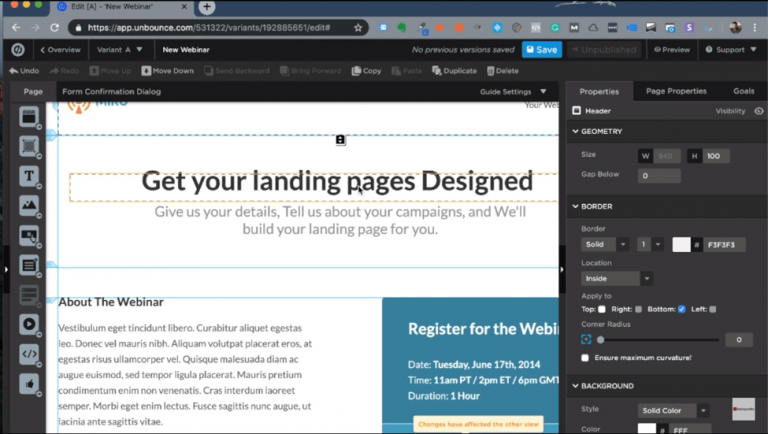Viewport: 768px width, 434px height.
Task: Select the Section tool in left sidebar
Action: pyautogui.click(x=29, y=117)
